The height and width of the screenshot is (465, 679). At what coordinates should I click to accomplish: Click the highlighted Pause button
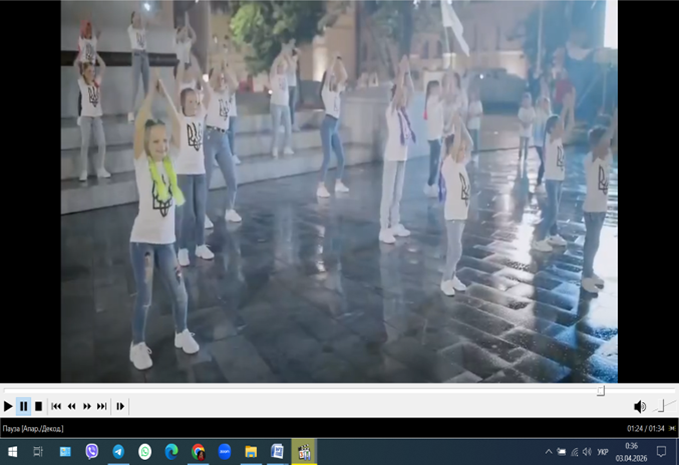pos(23,406)
